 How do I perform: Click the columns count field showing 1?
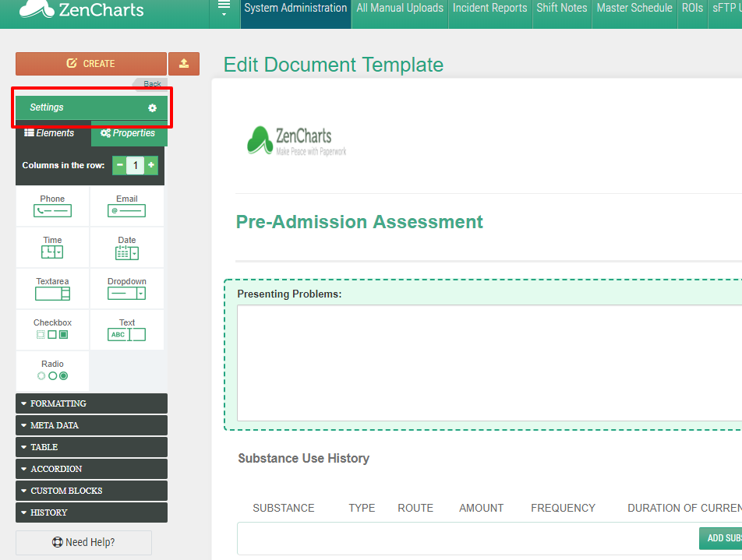click(x=136, y=165)
